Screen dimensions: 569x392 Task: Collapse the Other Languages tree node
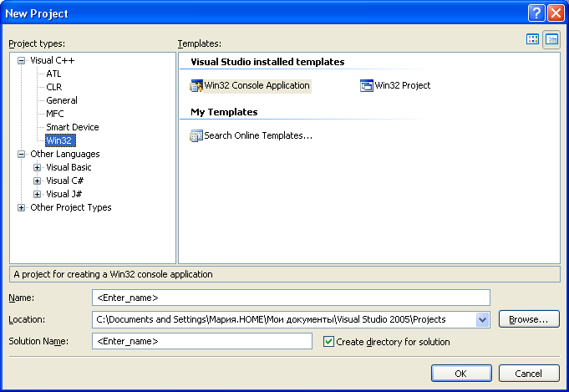21,155
